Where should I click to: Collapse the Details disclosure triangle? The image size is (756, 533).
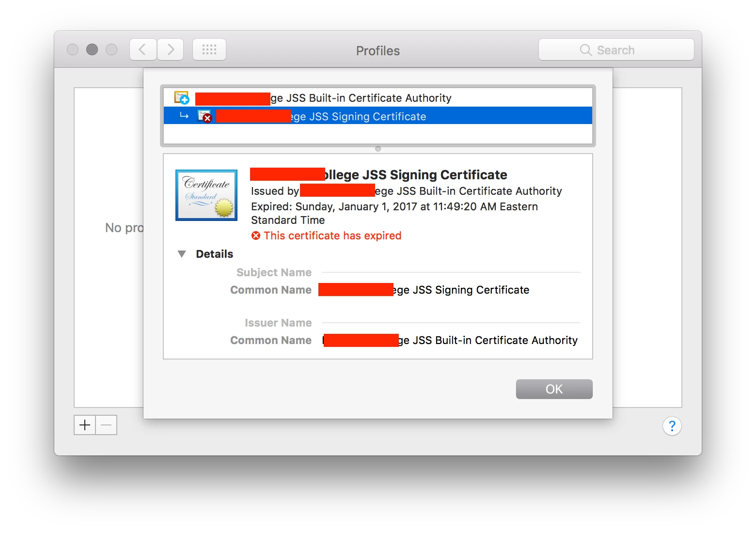(182, 254)
